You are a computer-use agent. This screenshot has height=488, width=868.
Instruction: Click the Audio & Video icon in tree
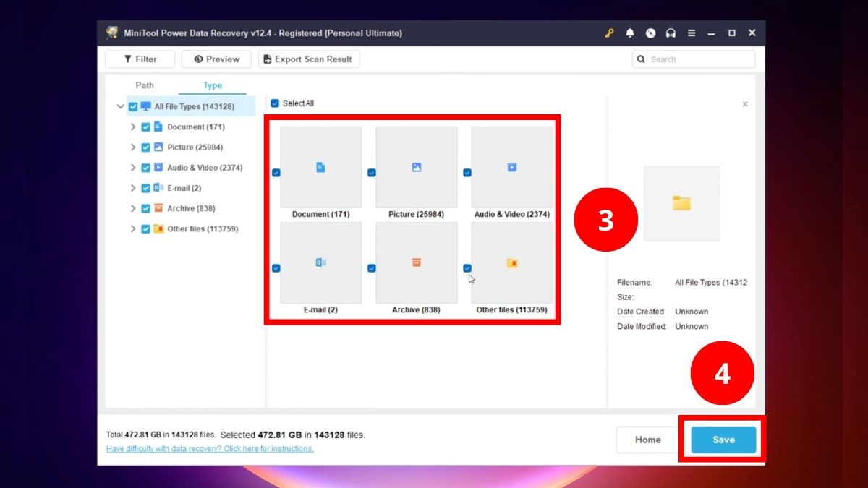[158, 167]
